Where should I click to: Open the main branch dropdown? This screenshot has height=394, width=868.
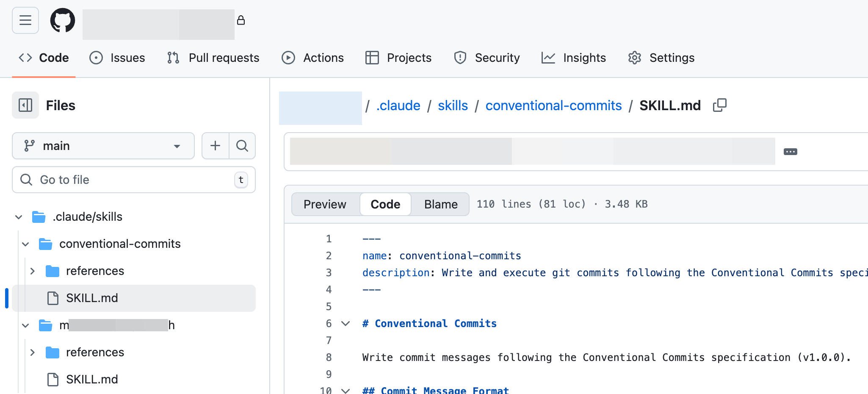pos(103,146)
